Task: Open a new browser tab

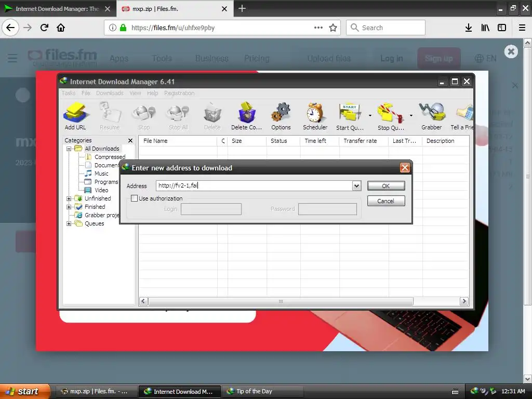Action: [x=242, y=8]
